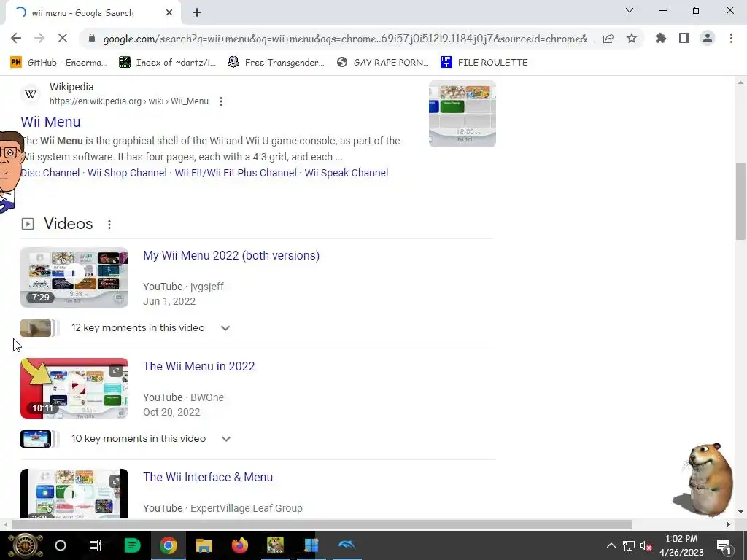Open the Wii Menu Wikipedia result
This screenshot has width=747, height=560.
click(50, 122)
